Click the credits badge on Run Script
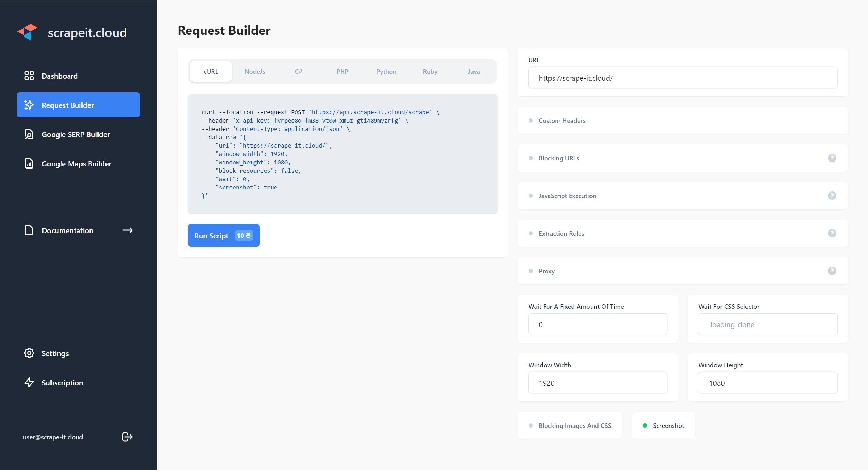Image resolution: width=868 pixels, height=470 pixels. point(244,236)
